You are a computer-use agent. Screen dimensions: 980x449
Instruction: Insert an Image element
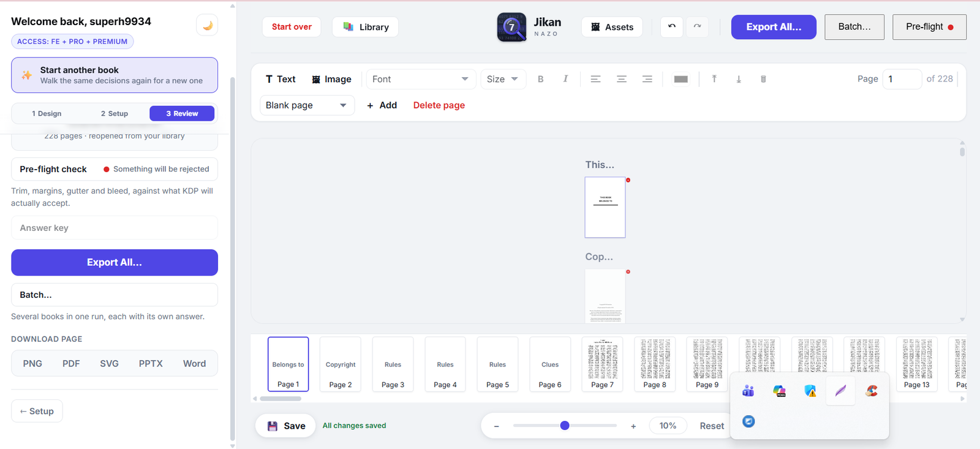331,79
